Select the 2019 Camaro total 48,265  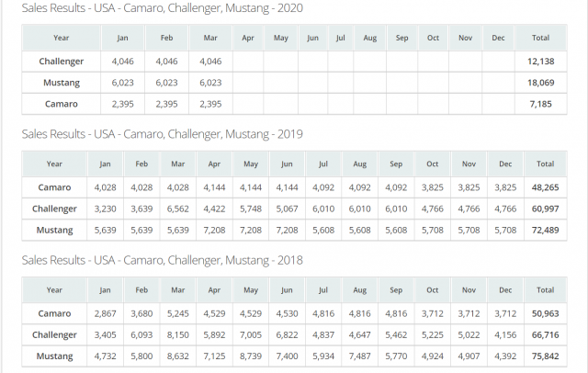(545, 186)
